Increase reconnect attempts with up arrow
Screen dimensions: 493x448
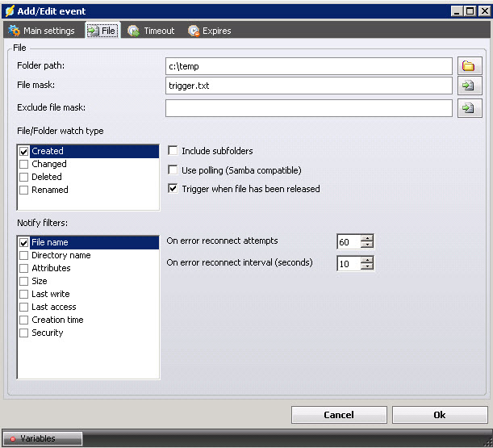point(367,237)
